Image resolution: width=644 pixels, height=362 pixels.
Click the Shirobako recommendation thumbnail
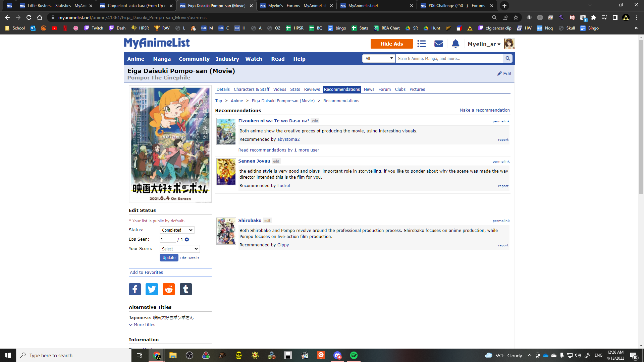pyautogui.click(x=226, y=231)
